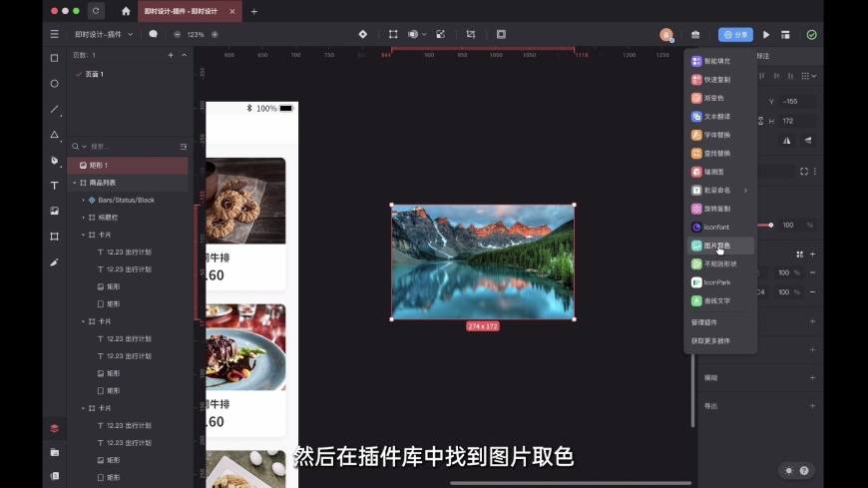Select the Slice/Knife tool
Viewport: 868px width, 488px height.
54,262
